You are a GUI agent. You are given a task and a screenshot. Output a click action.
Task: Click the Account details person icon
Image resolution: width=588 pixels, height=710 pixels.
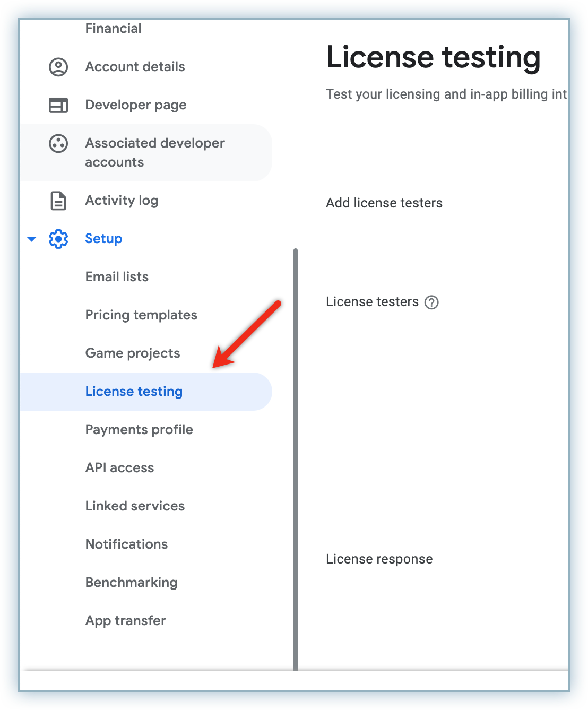tap(58, 67)
